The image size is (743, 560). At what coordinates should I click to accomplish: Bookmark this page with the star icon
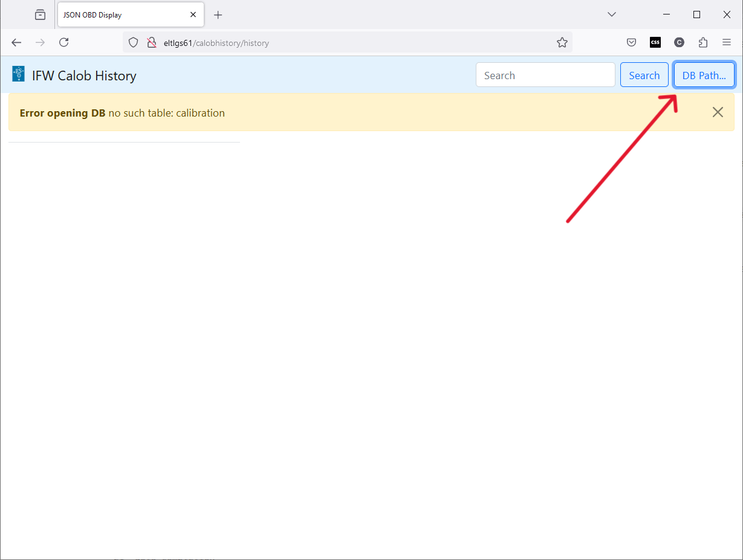tap(562, 42)
